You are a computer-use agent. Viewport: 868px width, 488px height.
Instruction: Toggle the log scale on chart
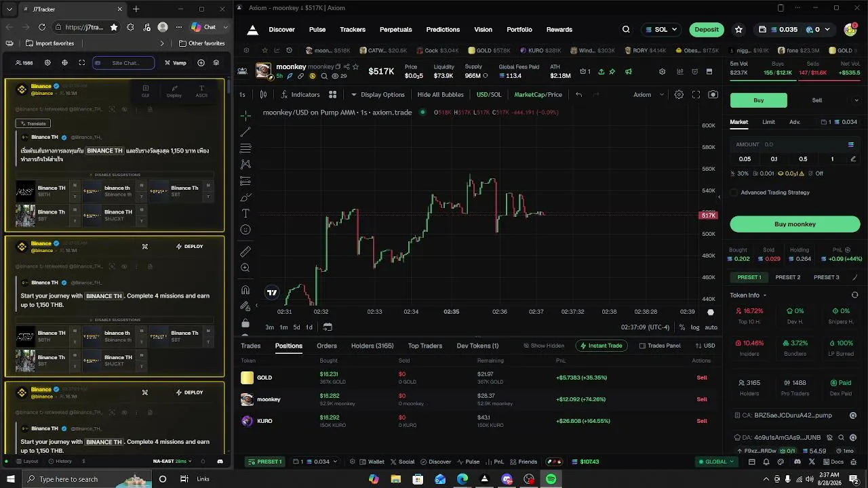(695, 327)
